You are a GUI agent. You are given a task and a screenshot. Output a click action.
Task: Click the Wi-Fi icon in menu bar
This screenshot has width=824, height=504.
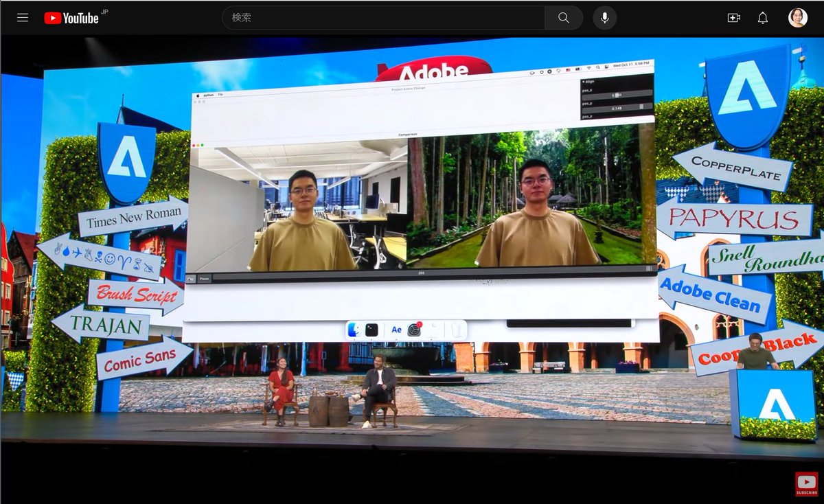pos(588,67)
